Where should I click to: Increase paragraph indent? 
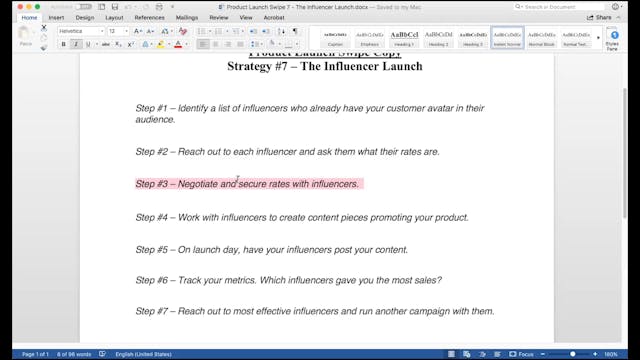pos(266,31)
